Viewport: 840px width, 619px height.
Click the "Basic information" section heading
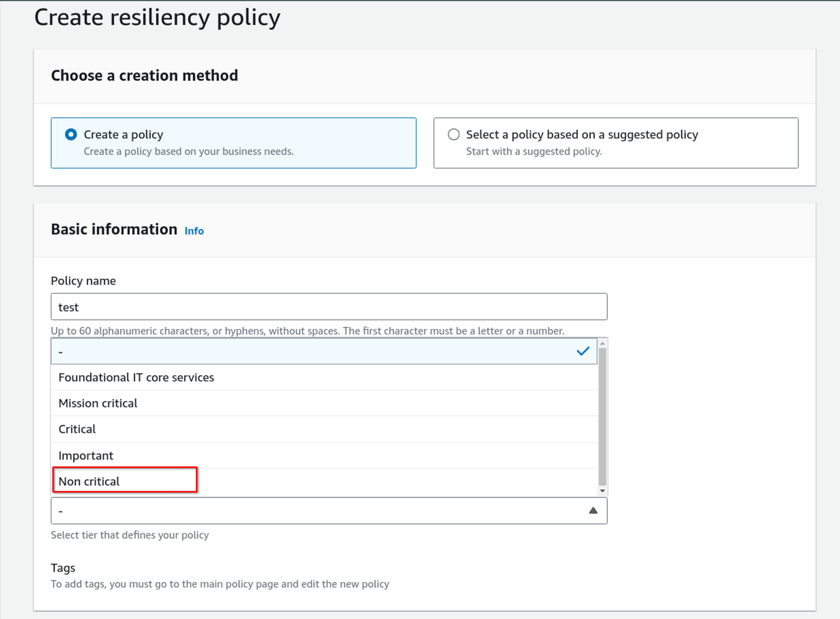(x=114, y=229)
